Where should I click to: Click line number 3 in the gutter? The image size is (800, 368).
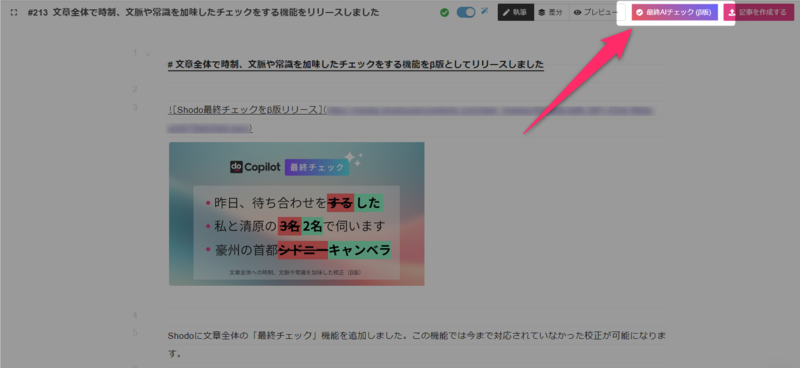(135, 107)
